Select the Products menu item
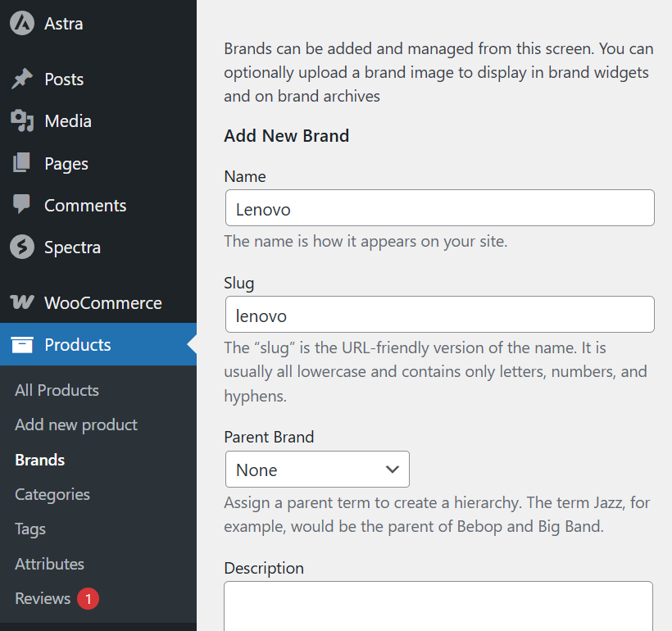 click(x=98, y=344)
